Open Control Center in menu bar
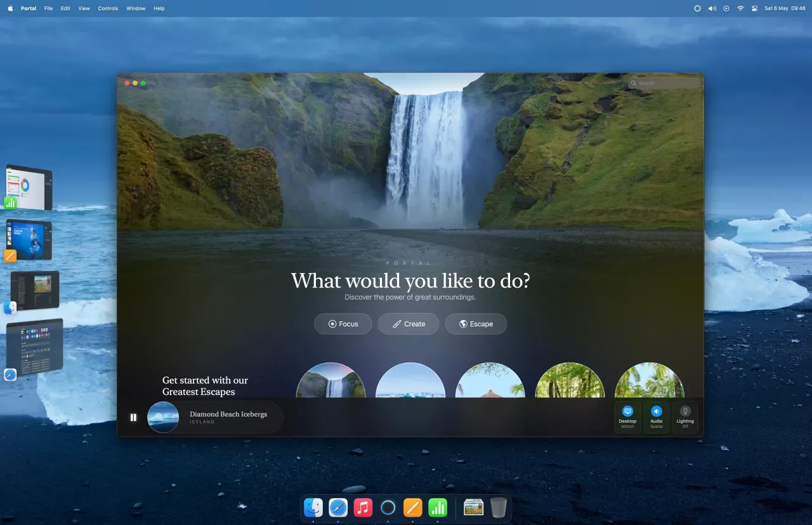Viewport: 812px width, 525px height. 755,8
